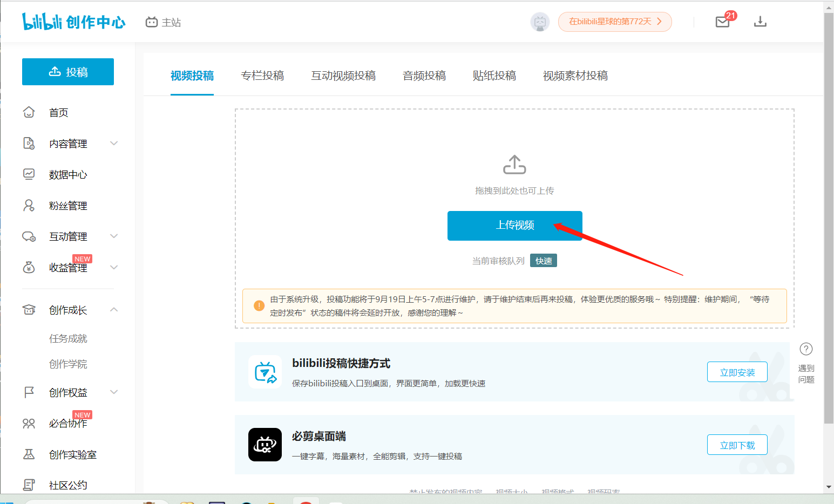Image resolution: width=834 pixels, height=504 pixels.
Task: Open the 遇到问题 help icon
Action: (x=806, y=349)
